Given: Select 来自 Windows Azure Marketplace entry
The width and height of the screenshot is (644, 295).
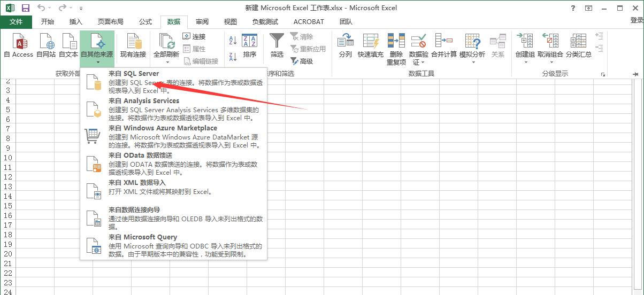Looking at the screenshot, I should [x=174, y=136].
